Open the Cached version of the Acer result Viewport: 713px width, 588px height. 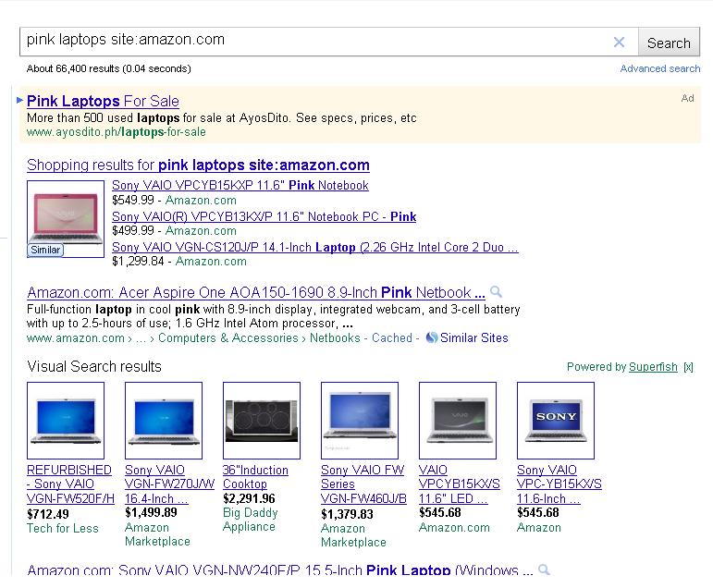tap(392, 338)
